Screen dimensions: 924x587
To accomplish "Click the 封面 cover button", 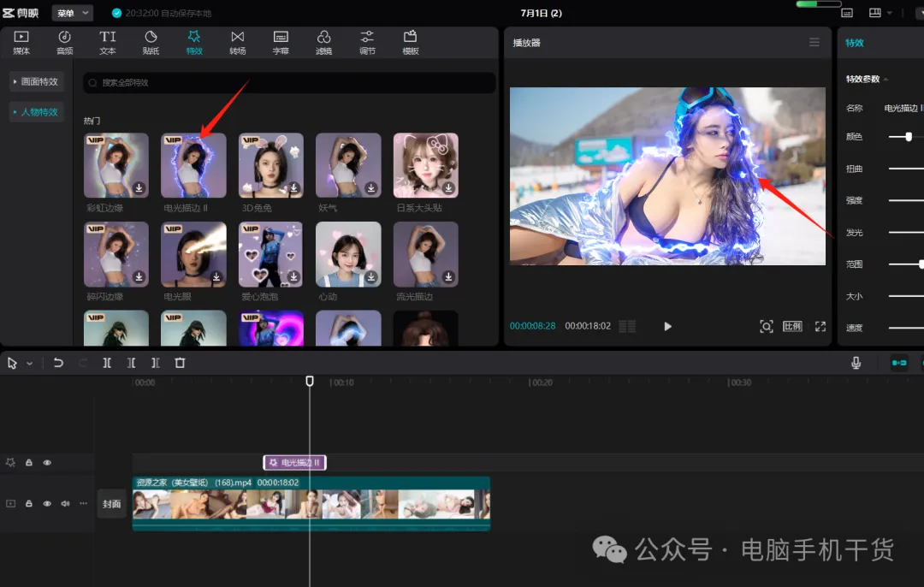I will 112,504.
